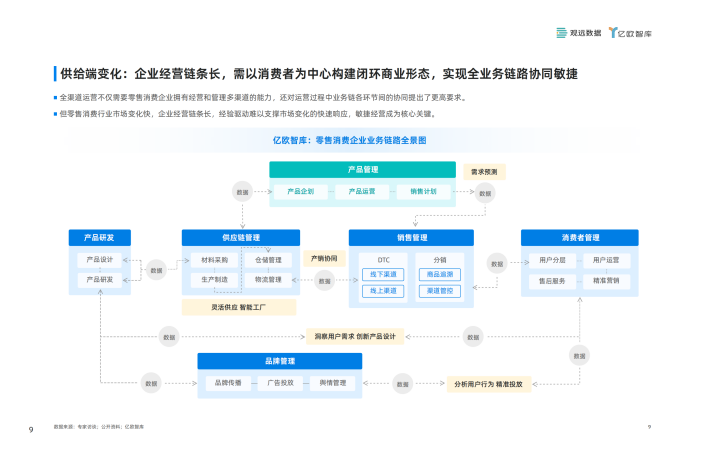Click the 数据 circle just before 品牌传播
Screen dimensions: 710x464
[x=151, y=383]
